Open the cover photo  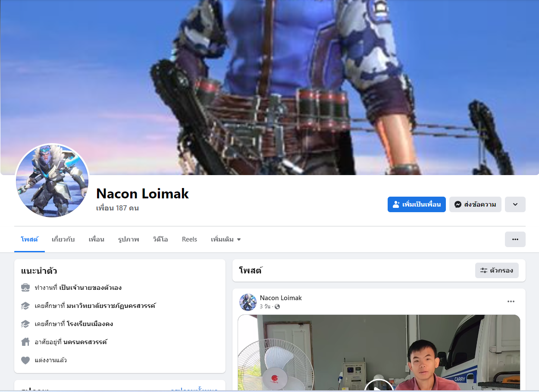pos(269,87)
